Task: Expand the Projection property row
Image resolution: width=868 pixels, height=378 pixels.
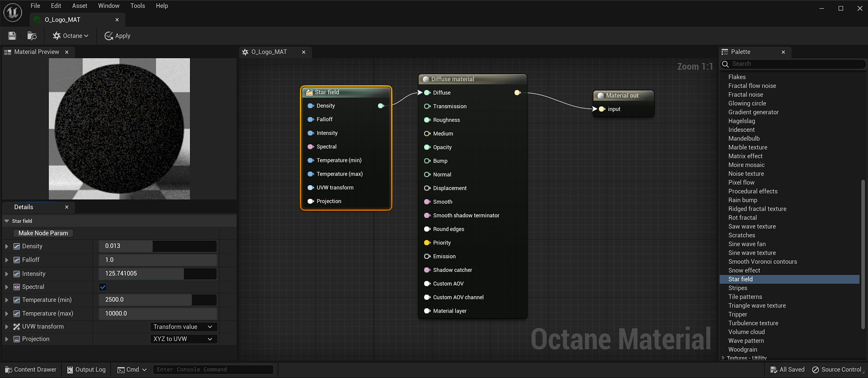Action: tap(7, 339)
